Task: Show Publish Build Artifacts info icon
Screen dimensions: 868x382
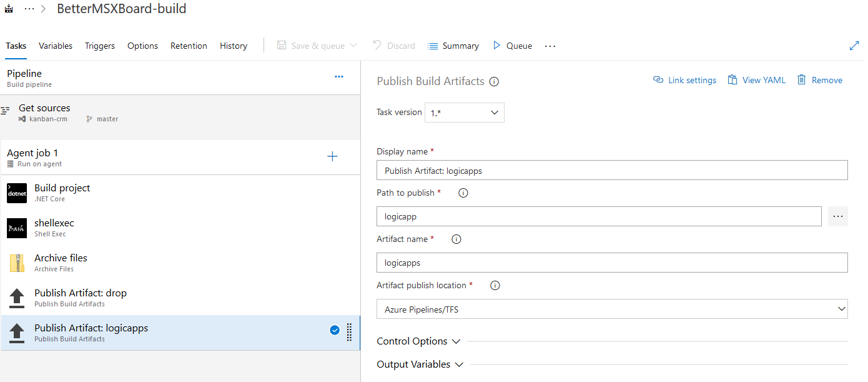Action: (x=494, y=81)
